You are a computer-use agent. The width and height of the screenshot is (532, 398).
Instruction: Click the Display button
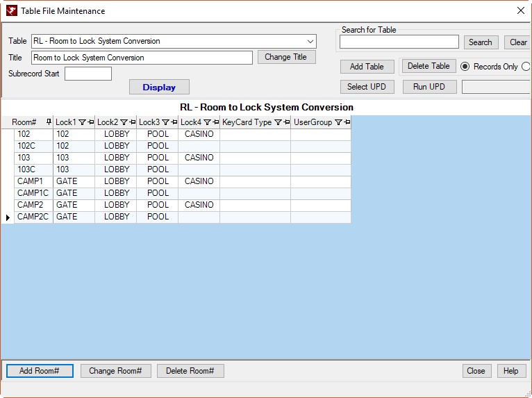(x=159, y=88)
